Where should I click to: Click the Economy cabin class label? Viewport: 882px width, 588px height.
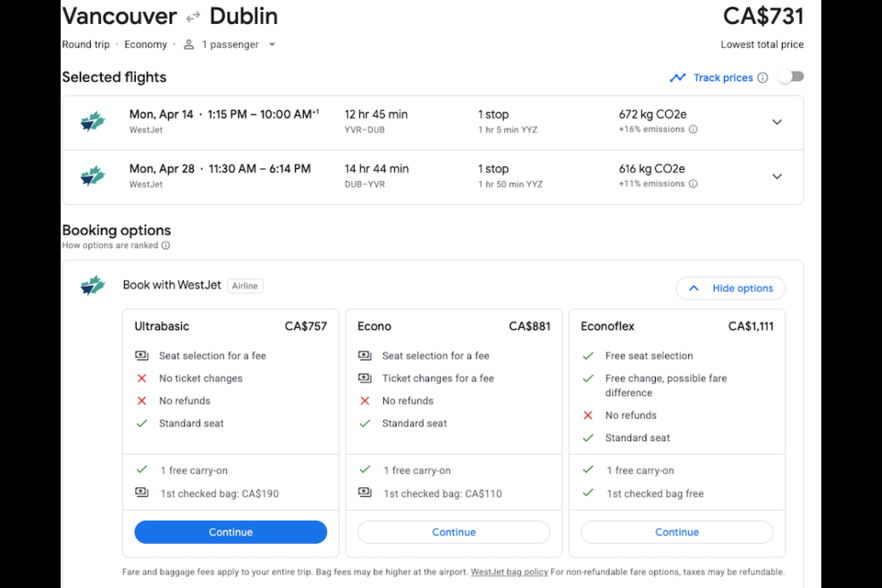146,44
